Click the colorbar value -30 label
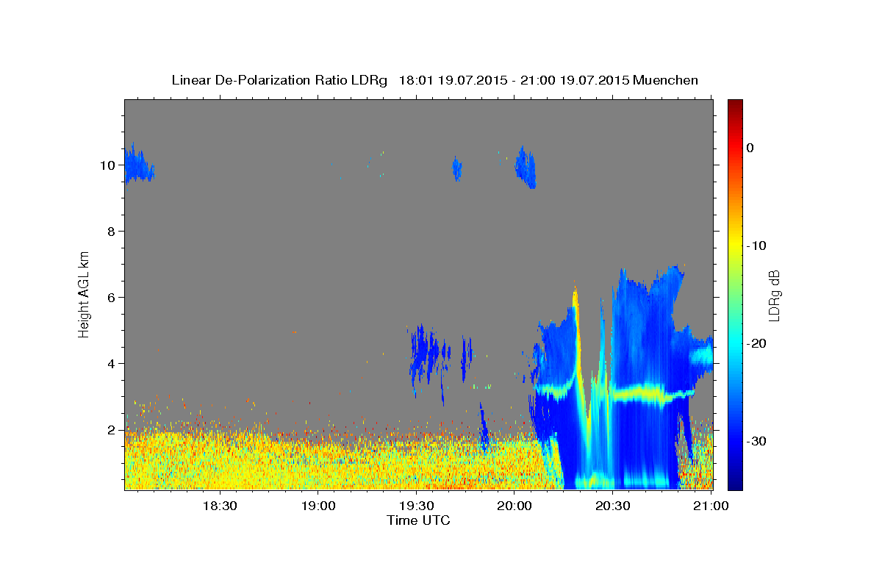The width and height of the screenshot is (882, 588). coord(756,441)
